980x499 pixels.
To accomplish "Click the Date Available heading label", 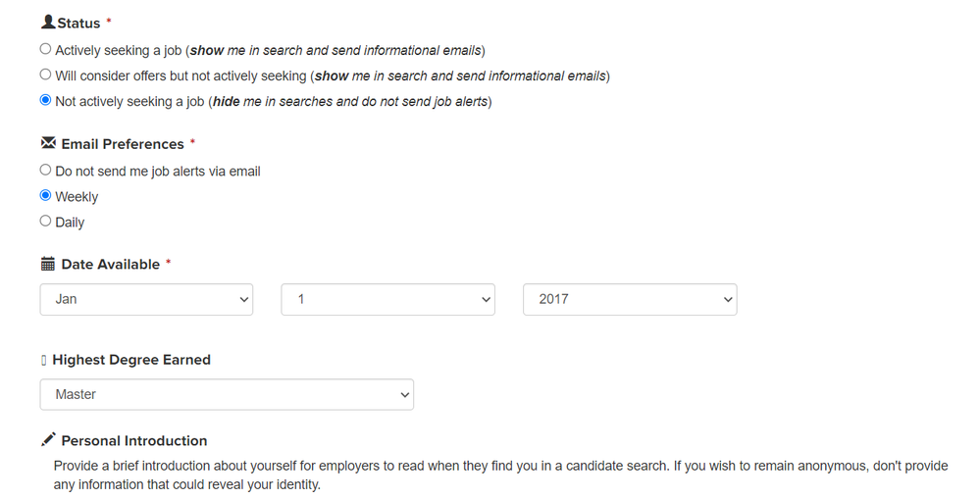I will (110, 265).
